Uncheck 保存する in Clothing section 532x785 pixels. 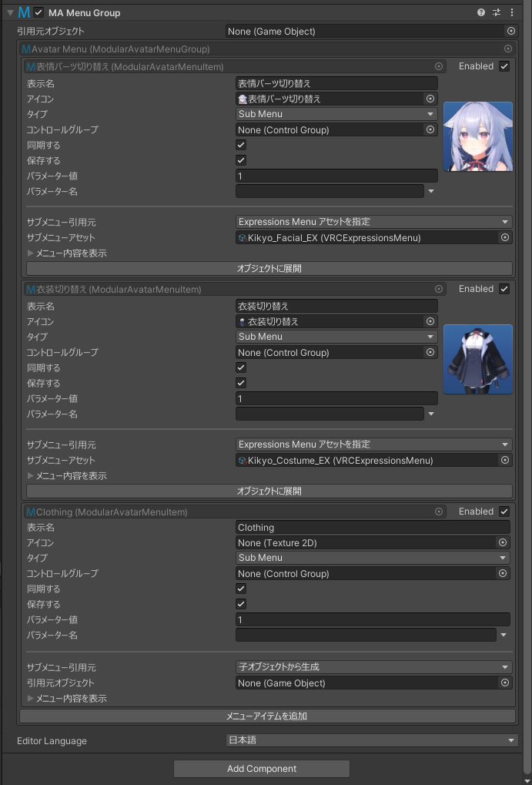tap(241, 604)
